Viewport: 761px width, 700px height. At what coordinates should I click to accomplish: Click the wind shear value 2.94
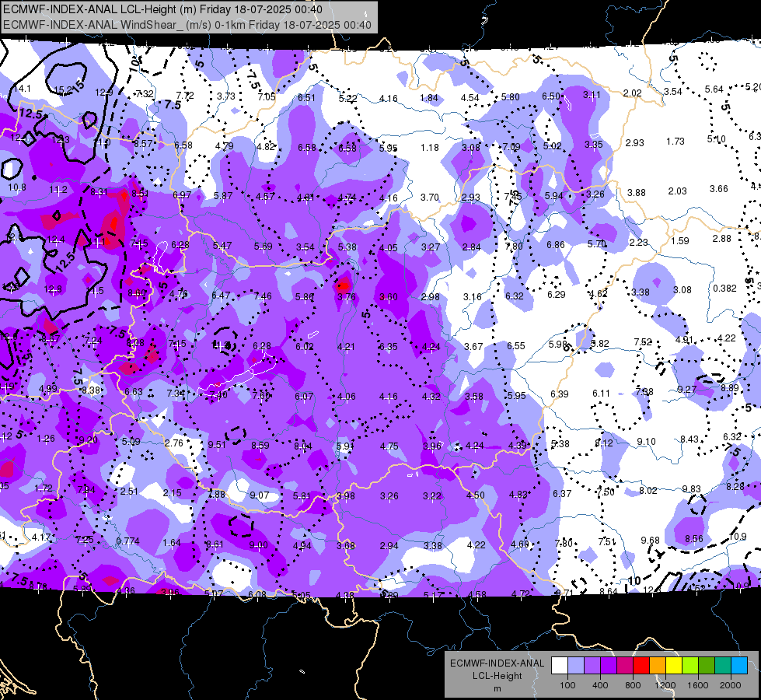389,545
